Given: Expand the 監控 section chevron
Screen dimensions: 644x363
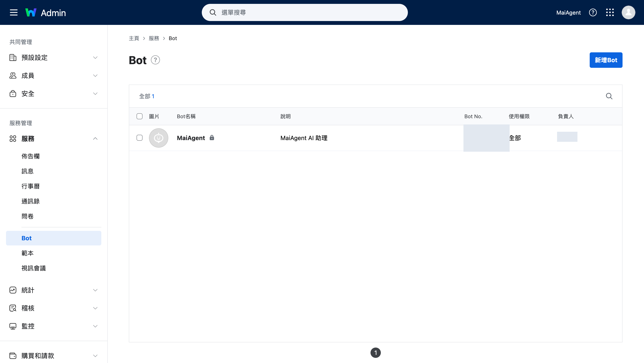Looking at the screenshot, I should pos(95,326).
